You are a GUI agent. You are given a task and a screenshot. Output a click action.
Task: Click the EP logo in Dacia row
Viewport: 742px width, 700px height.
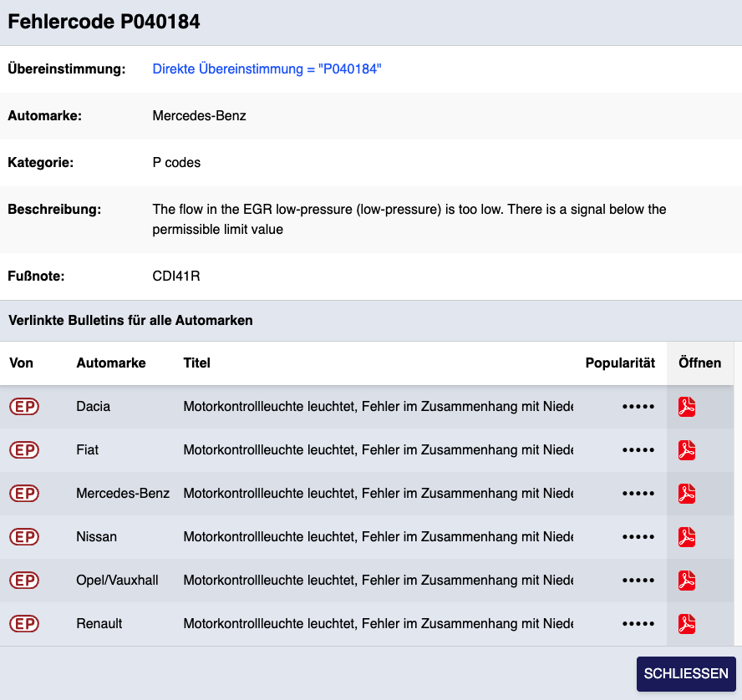(x=24, y=407)
